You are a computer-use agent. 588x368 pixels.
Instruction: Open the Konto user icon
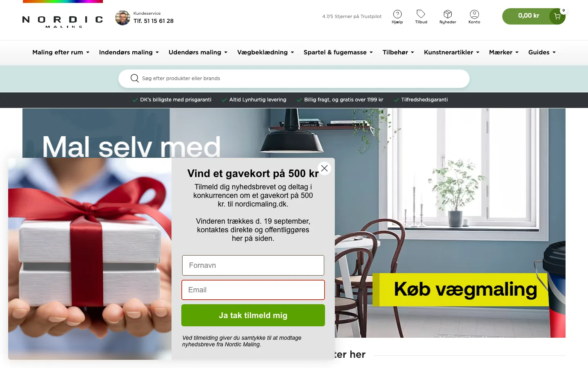coord(474,14)
